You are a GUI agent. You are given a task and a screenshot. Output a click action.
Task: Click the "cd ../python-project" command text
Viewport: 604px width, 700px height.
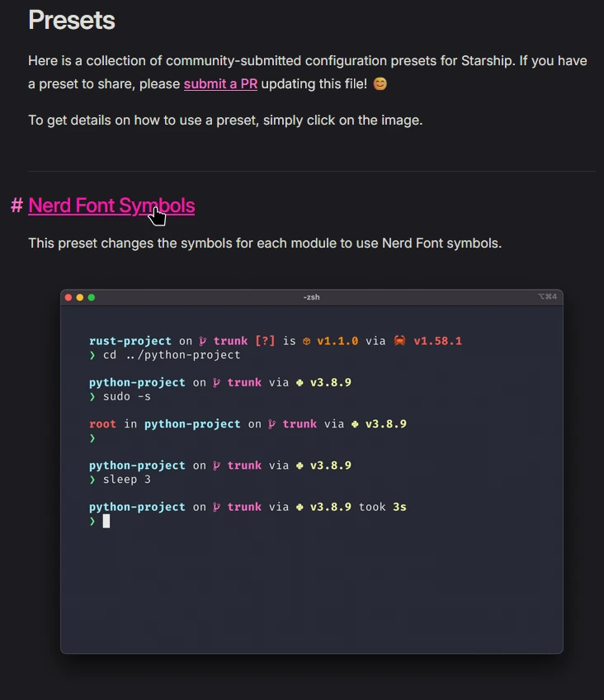coord(172,355)
